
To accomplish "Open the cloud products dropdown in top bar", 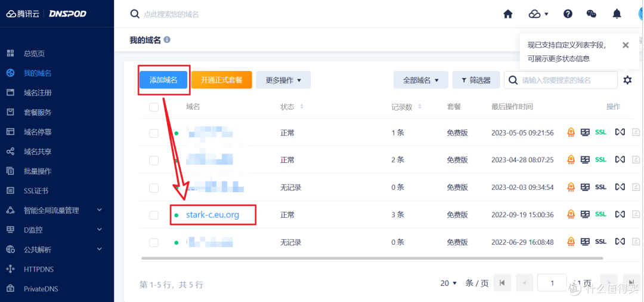I will click(x=538, y=14).
